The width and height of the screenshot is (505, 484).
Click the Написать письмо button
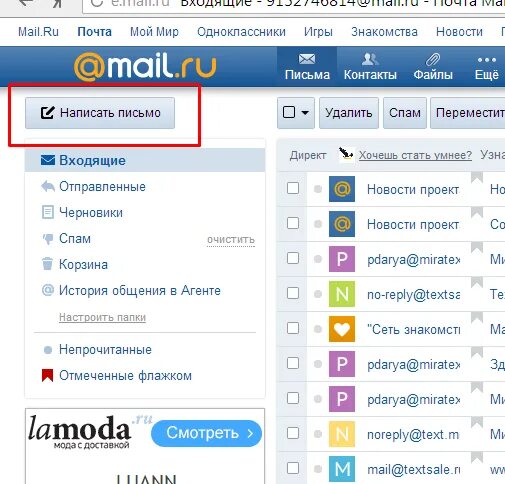pyautogui.click(x=100, y=113)
